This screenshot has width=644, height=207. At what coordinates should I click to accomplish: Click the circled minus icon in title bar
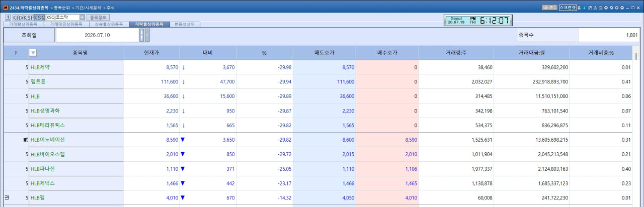pyautogui.click(x=622, y=8)
